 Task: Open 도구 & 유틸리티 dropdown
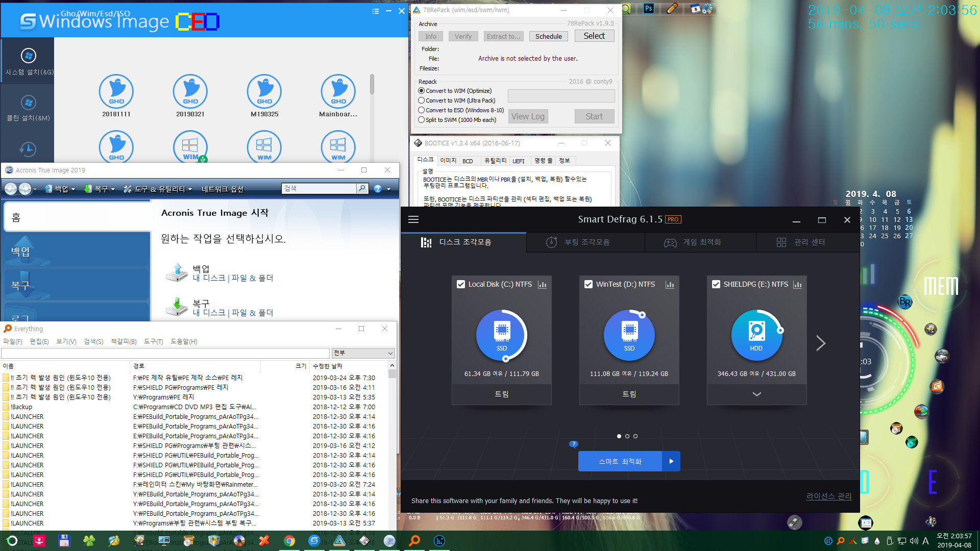tap(158, 189)
